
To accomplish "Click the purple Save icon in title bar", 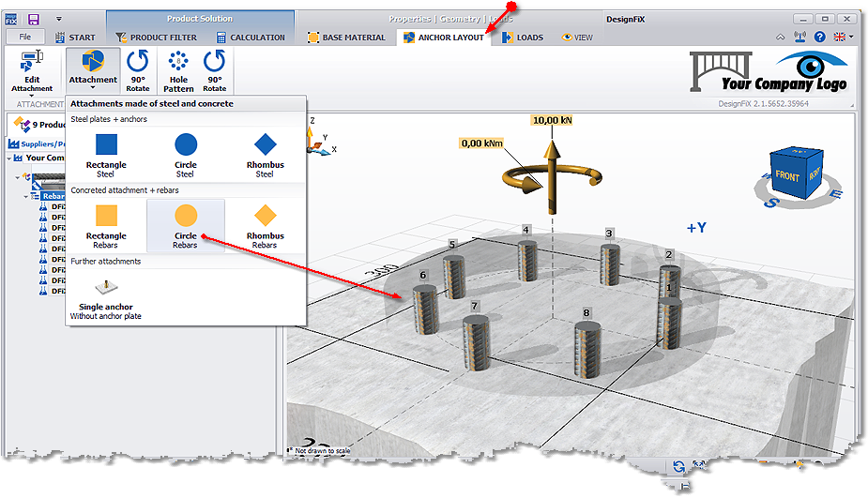I will pyautogui.click(x=33, y=20).
